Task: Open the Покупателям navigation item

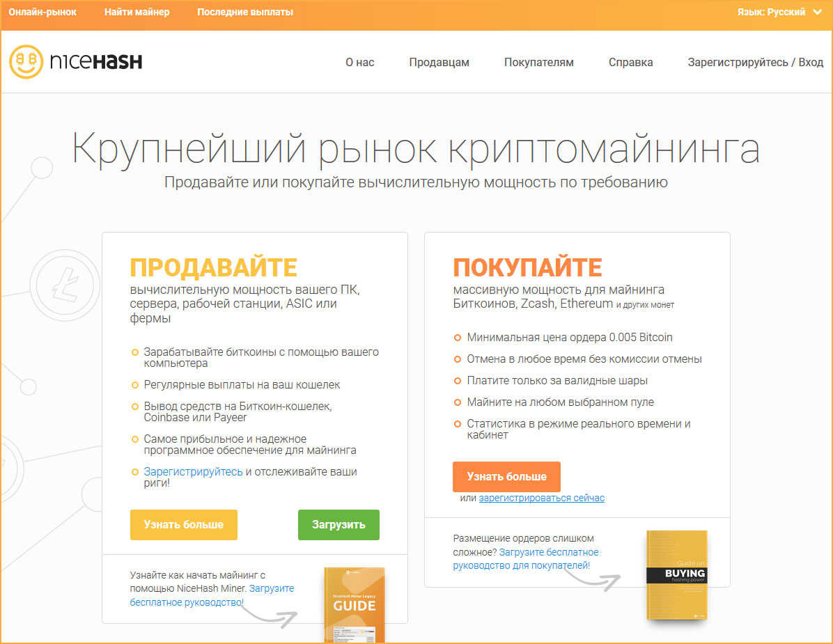Action: coord(538,62)
